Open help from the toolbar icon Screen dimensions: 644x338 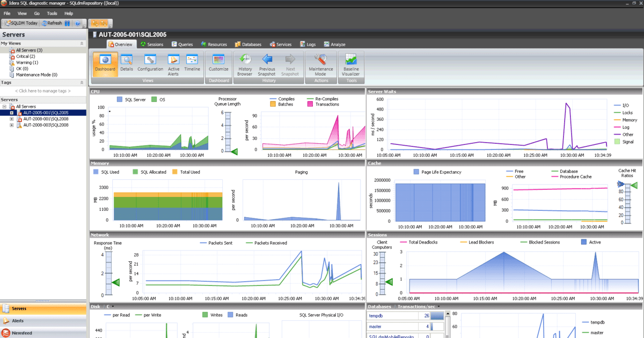click(x=78, y=23)
